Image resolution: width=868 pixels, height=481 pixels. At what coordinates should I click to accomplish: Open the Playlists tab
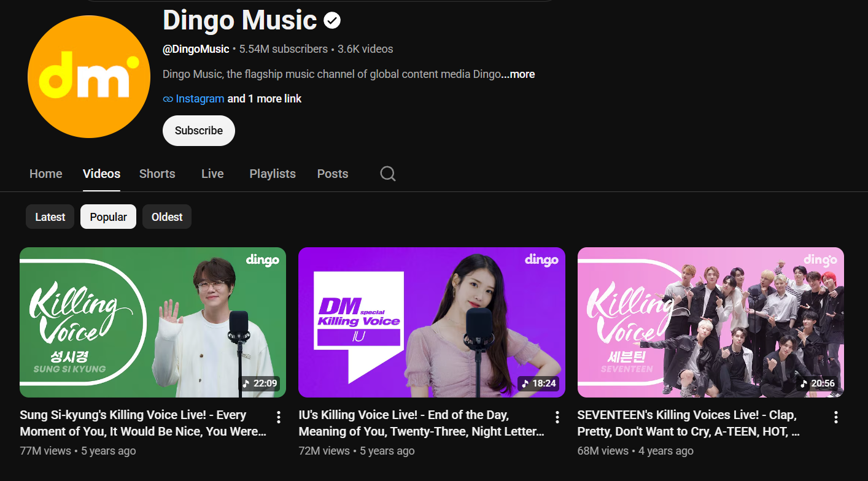coord(273,174)
